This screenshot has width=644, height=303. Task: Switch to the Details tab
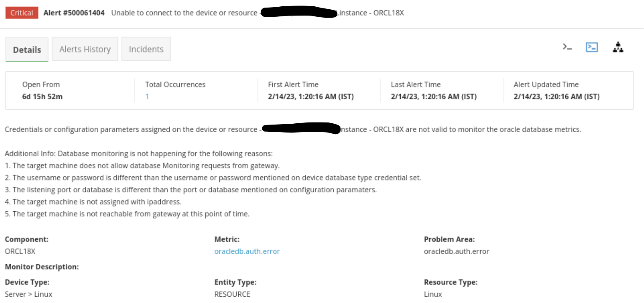click(27, 50)
